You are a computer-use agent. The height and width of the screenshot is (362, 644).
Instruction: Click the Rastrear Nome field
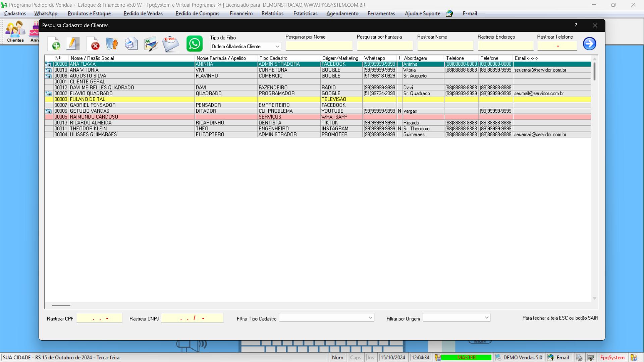pos(445,46)
